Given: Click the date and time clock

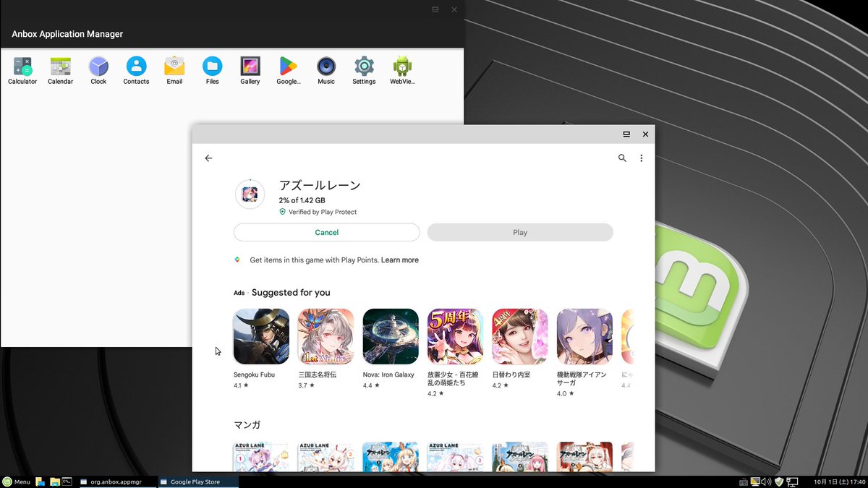Looking at the screenshot, I should (839, 481).
